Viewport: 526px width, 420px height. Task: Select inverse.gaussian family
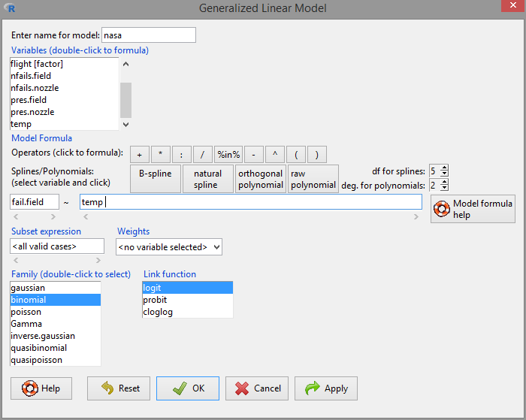(56, 336)
